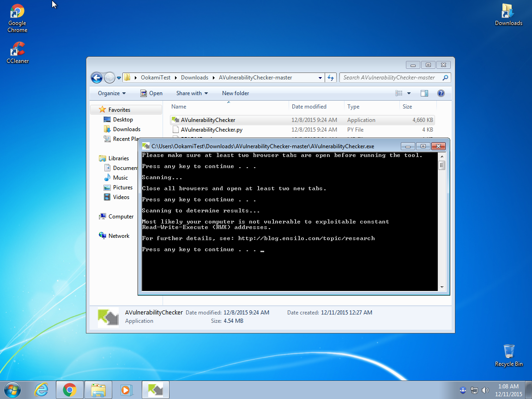Select Music library in navigation pane

[121, 178]
